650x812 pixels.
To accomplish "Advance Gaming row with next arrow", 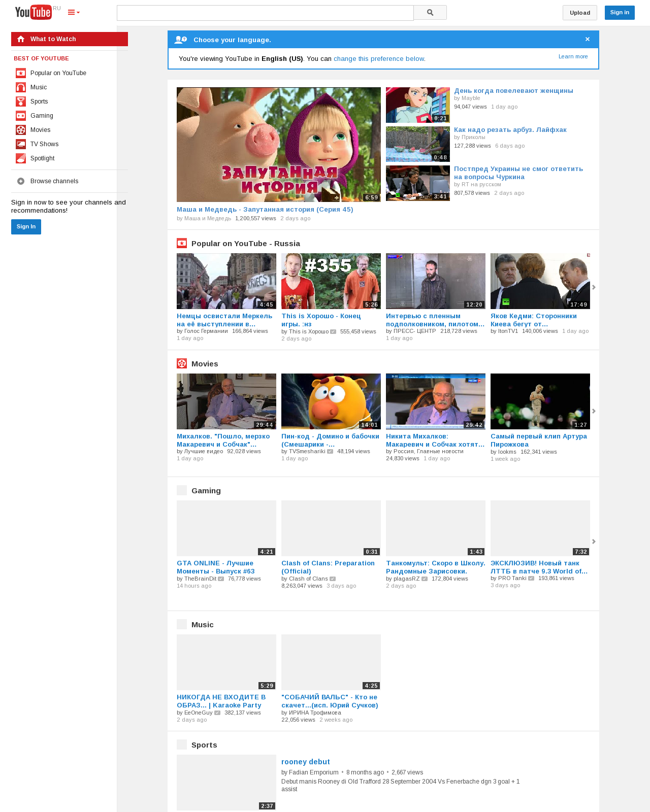I will tap(594, 542).
